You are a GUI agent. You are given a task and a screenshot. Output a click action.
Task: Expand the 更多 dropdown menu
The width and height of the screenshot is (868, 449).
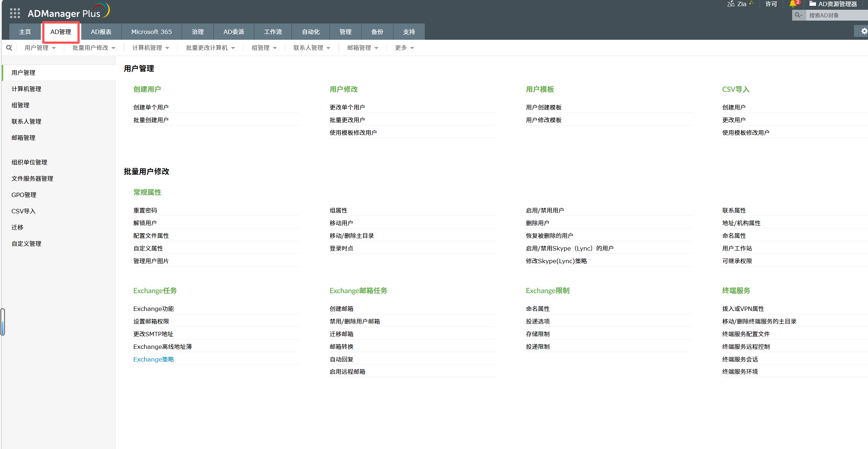pos(404,48)
